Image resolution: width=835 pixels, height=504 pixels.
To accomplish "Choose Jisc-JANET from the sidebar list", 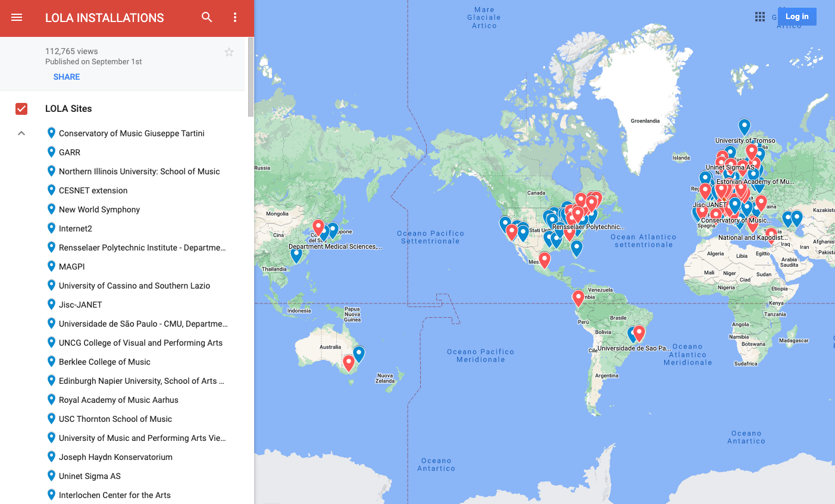I will pyautogui.click(x=80, y=305).
